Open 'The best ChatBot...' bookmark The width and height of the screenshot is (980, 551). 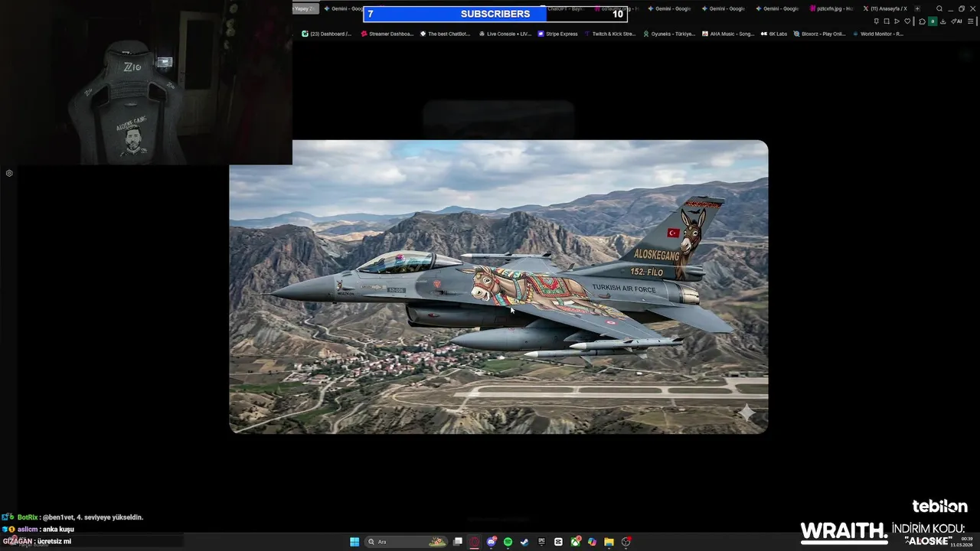point(445,34)
